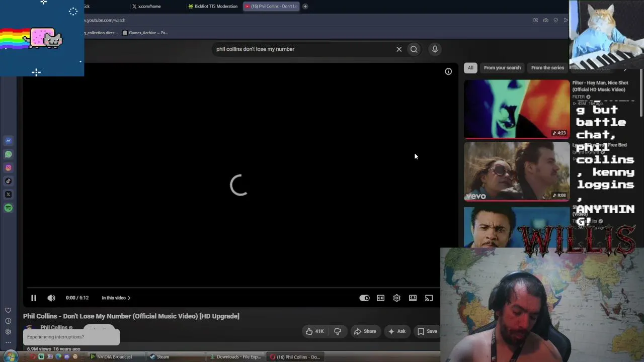The height and width of the screenshot is (362, 644).
Task: Open WhatsApp in the browser sidebar
Action: click(x=8, y=154)
